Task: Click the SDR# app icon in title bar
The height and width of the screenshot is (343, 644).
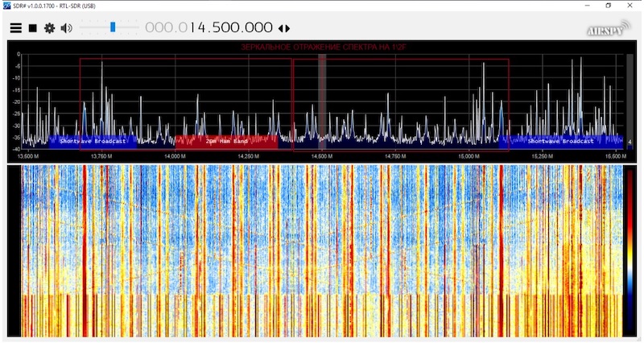Action: point(6,5)
